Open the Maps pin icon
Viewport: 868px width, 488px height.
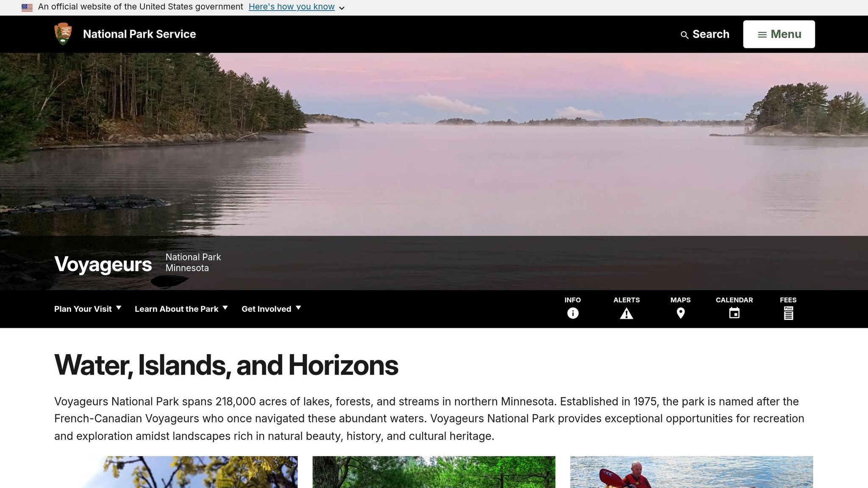681,313
